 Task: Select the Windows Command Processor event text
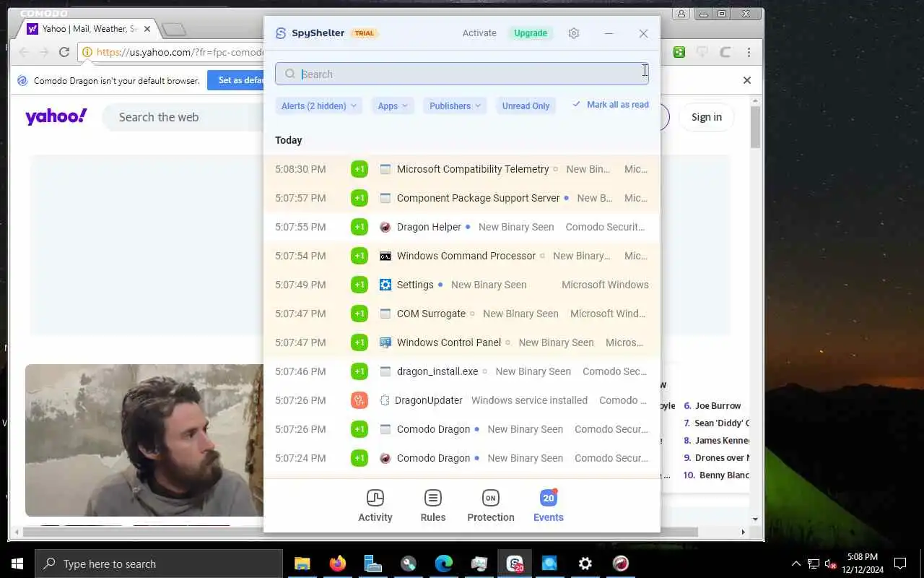(466, 256)
